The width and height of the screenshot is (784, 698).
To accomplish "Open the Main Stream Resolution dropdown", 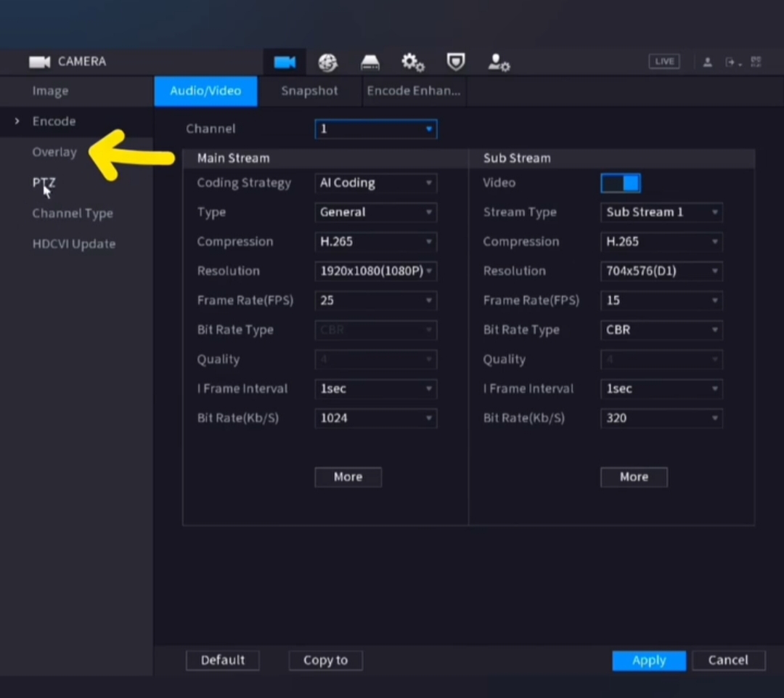I will pos(376,271).
